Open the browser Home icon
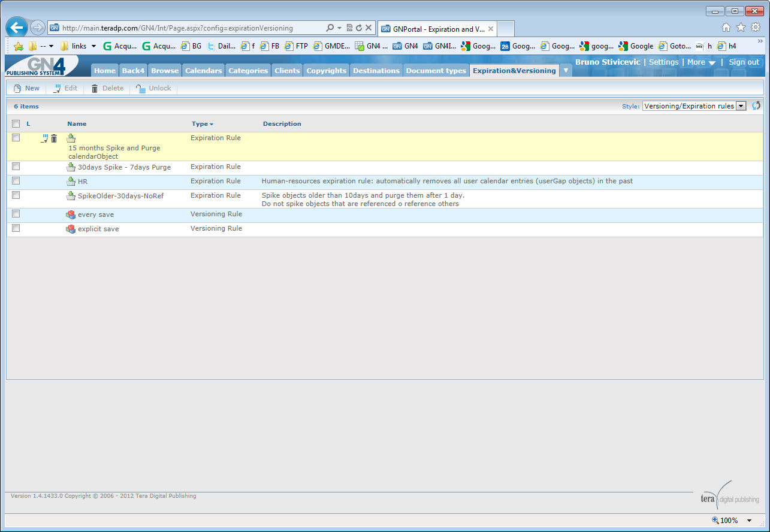 coord(726,28)
